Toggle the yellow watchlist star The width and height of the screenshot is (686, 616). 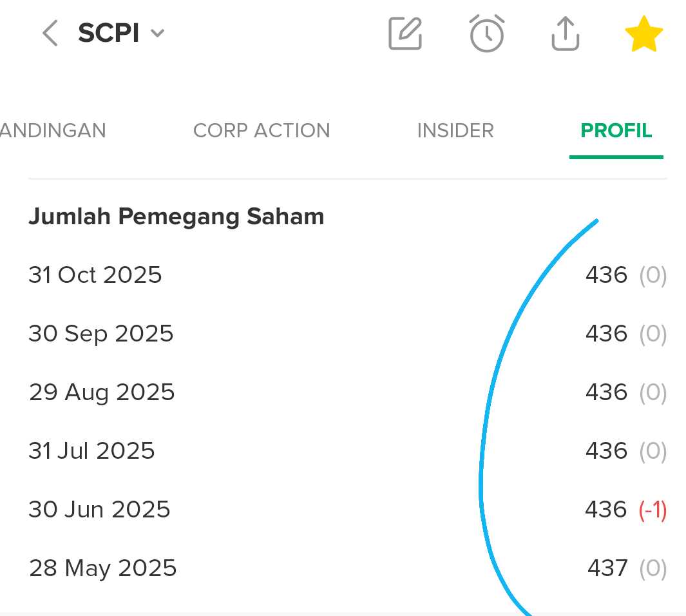click(643, 35)
